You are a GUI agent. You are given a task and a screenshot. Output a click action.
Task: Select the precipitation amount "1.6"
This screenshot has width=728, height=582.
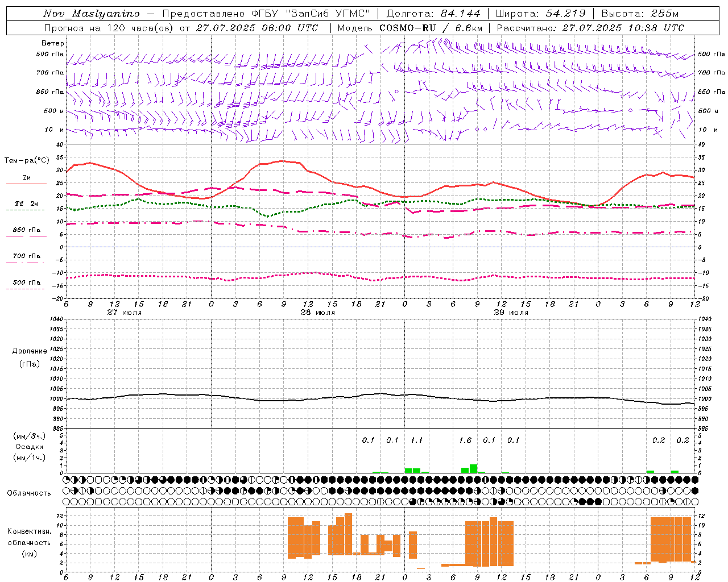click(465, 440)
